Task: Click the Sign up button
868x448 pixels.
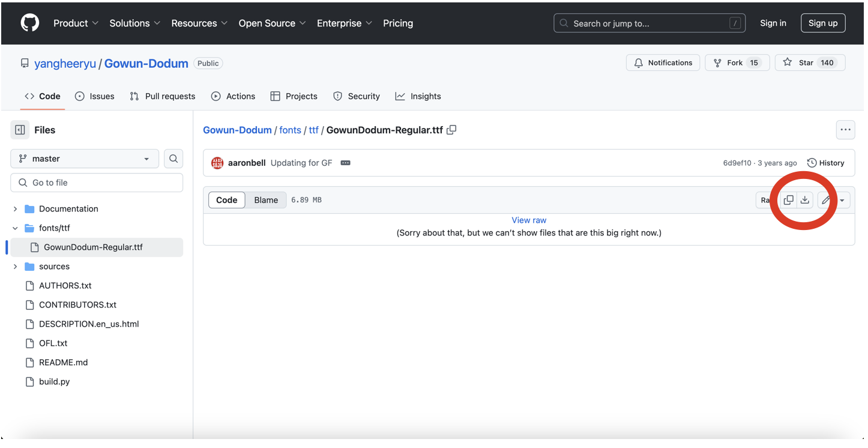Action: coord(823,23)
